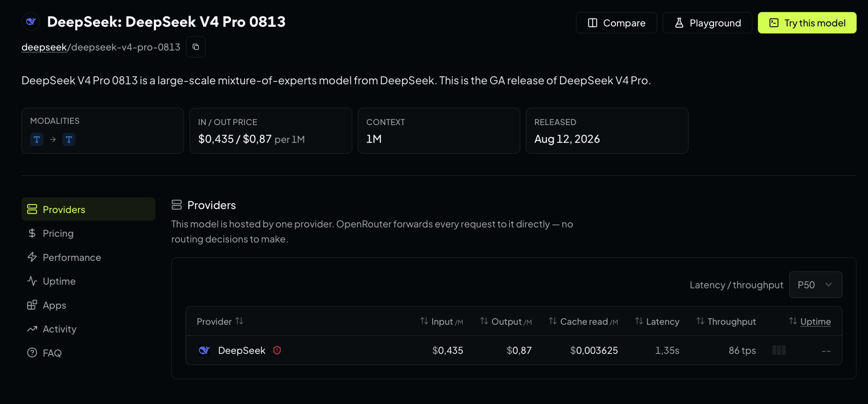
Task: Click the Providers section heading icon
Action: pyautogui.click(x=177, y=205)
